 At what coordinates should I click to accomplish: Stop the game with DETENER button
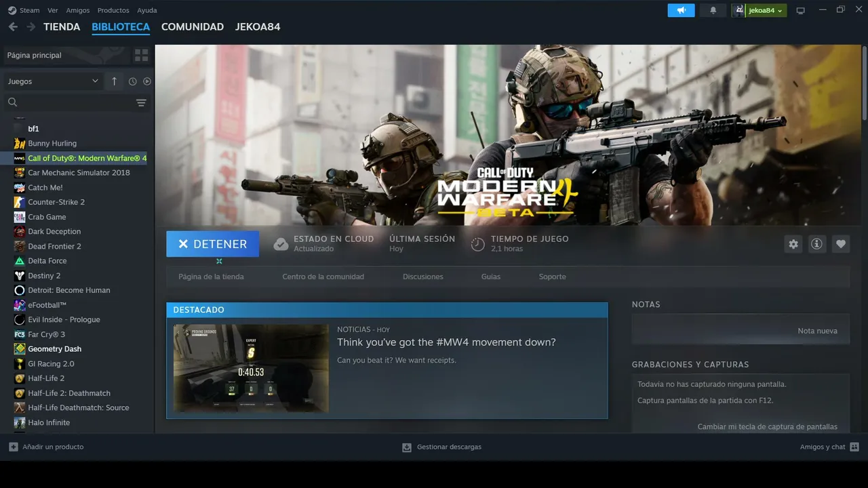click(x=212, y=244)
